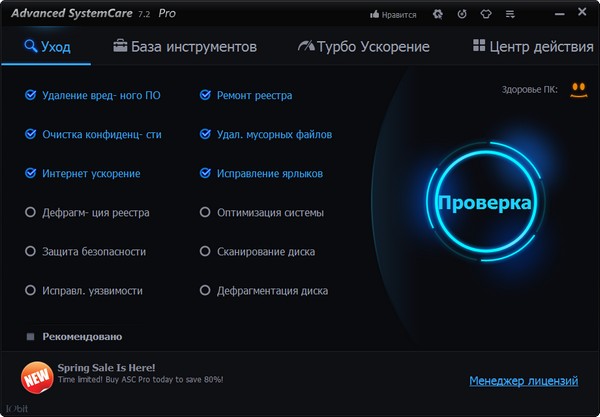The image size is (600, 417).
Task: Open the settings gear icon in title bar
Action: tap(438, 14)
